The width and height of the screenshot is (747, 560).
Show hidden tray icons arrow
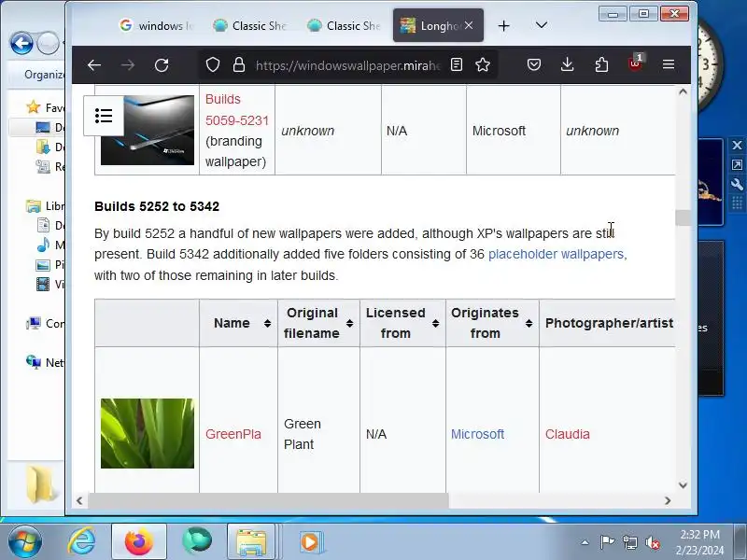click(x=585, y=542)
